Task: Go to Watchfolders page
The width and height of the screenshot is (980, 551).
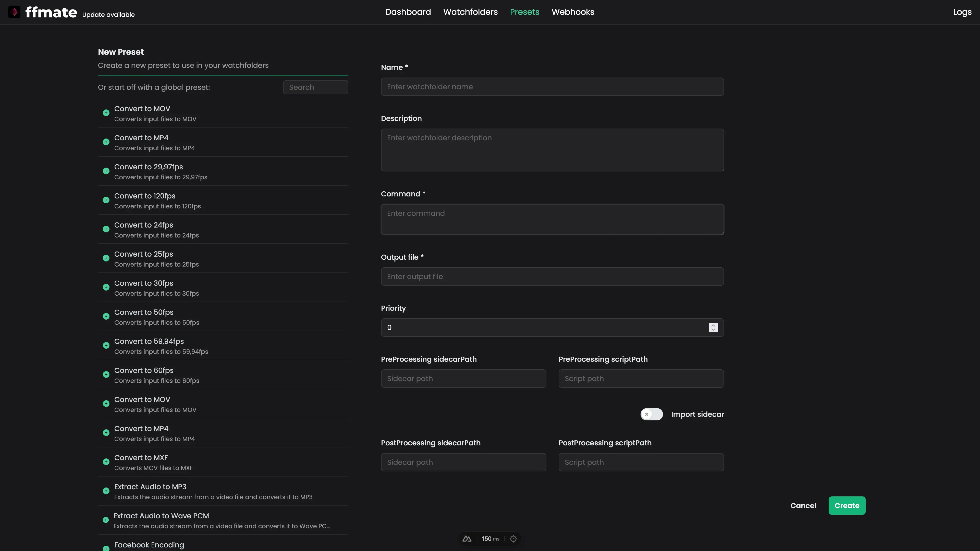Action: 470,12
